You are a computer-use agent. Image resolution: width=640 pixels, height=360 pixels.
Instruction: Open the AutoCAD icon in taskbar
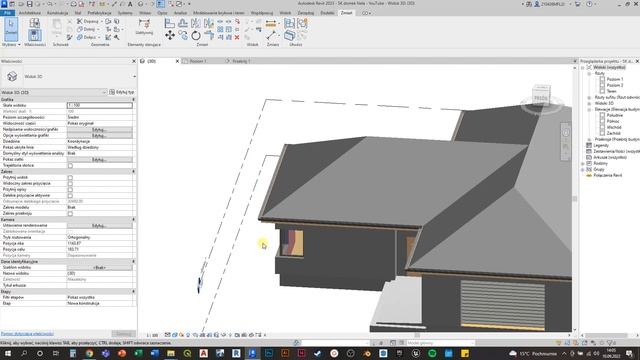click(203, 353)
